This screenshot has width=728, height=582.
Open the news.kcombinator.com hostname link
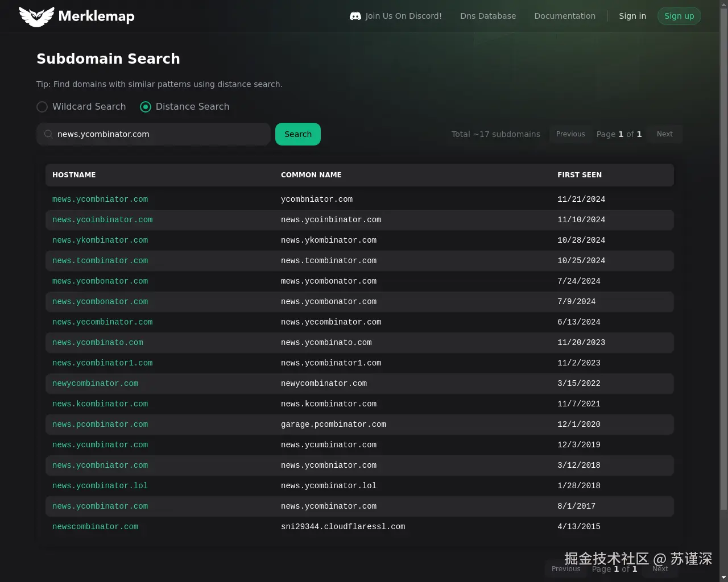[100, 404]
